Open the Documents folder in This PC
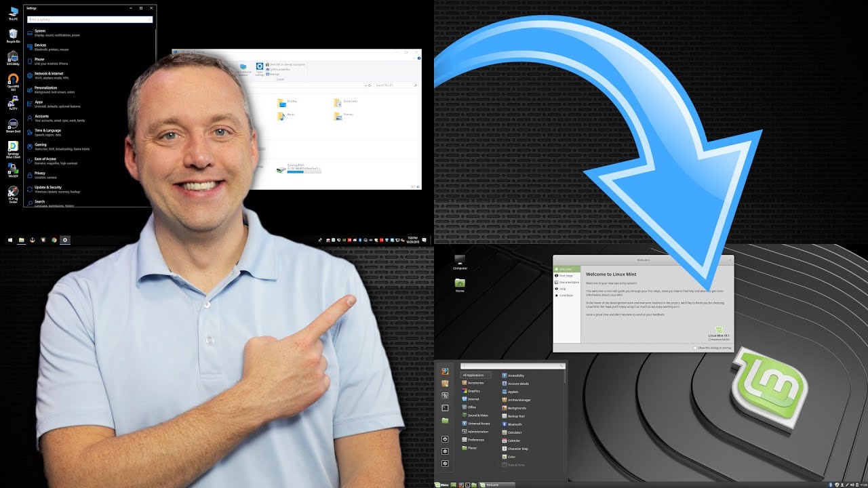This screenshot has height=488, width=868. tap(345, 102)
